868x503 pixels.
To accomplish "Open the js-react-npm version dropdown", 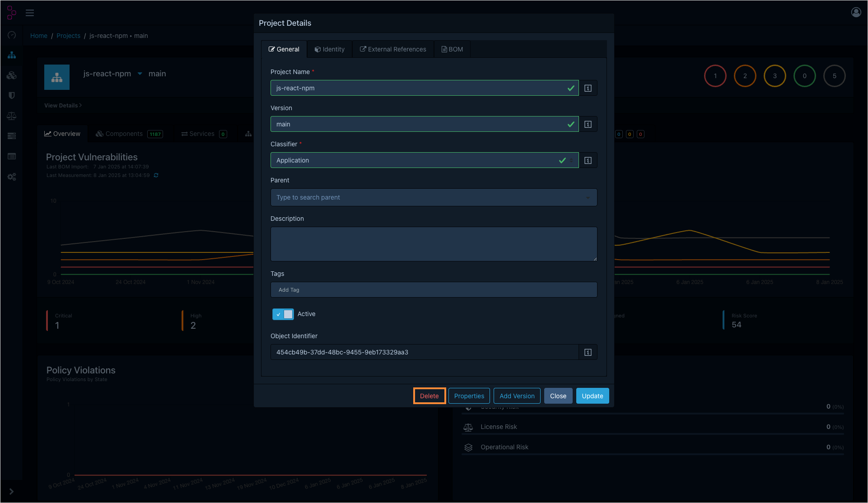I will [x=140, y=74].
